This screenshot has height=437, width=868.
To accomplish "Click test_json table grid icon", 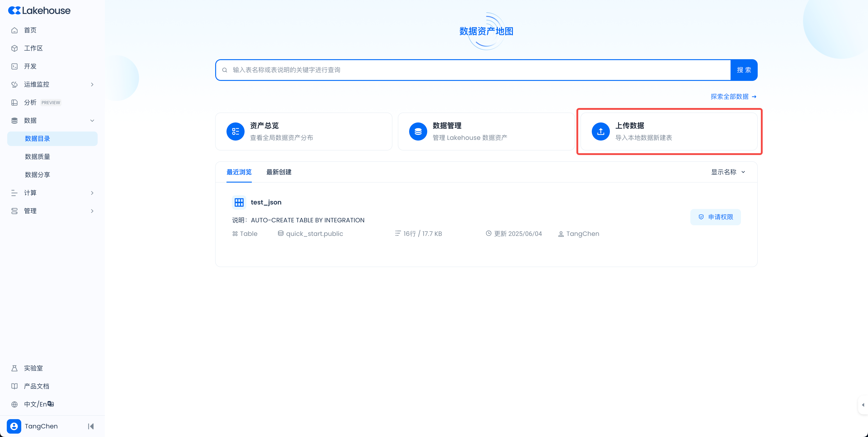I will click(239, 202).
